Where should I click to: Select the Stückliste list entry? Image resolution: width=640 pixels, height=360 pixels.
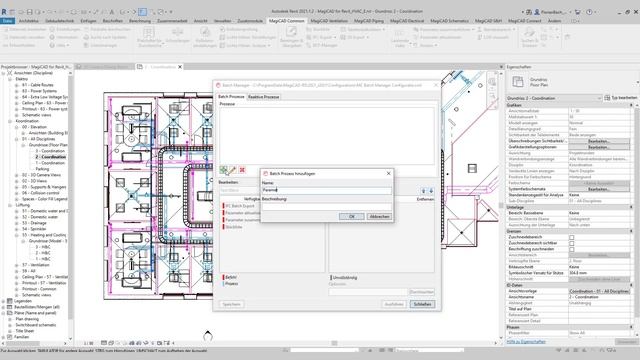(x=234, y=227)
